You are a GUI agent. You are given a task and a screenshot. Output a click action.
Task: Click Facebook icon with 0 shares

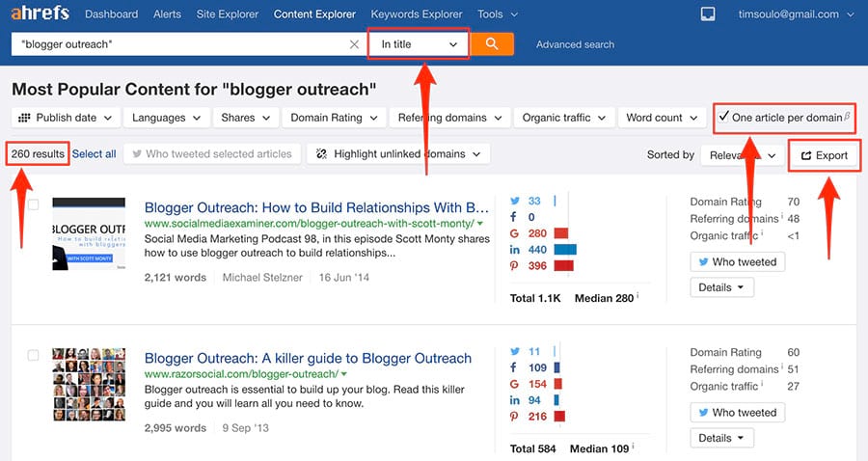point(514,217)
